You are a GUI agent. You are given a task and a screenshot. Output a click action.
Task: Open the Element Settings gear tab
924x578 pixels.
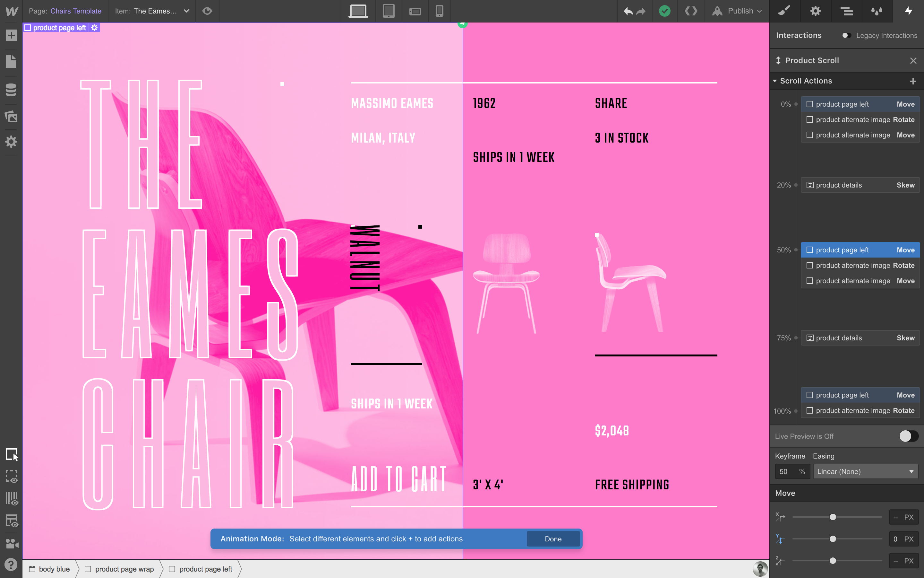pos(816,11)
